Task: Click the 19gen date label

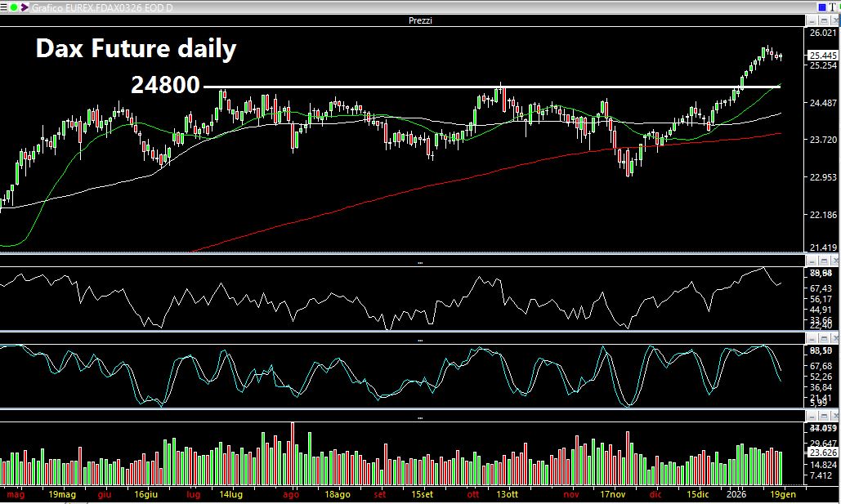Action: pyautogui.click(x=784, y=494)
